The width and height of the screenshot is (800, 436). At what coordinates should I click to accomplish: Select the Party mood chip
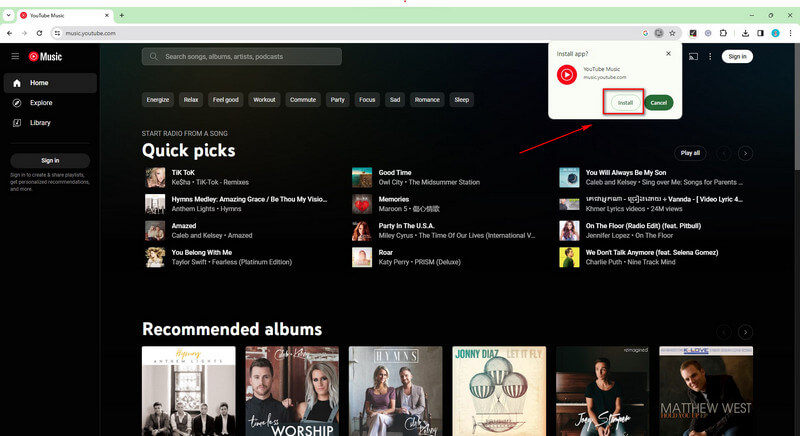coord(337,100)
